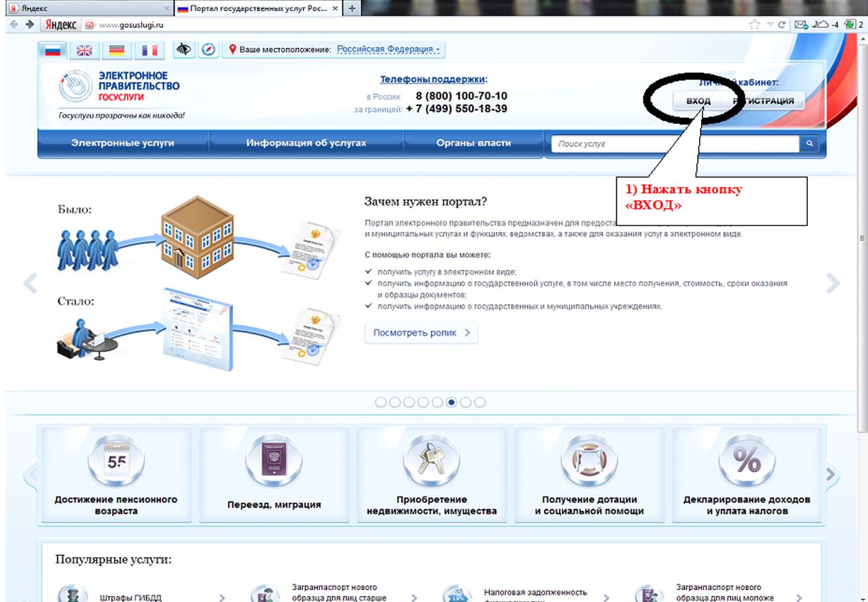
Task: Select the fourth carousel dot
Action: (423, 402)
